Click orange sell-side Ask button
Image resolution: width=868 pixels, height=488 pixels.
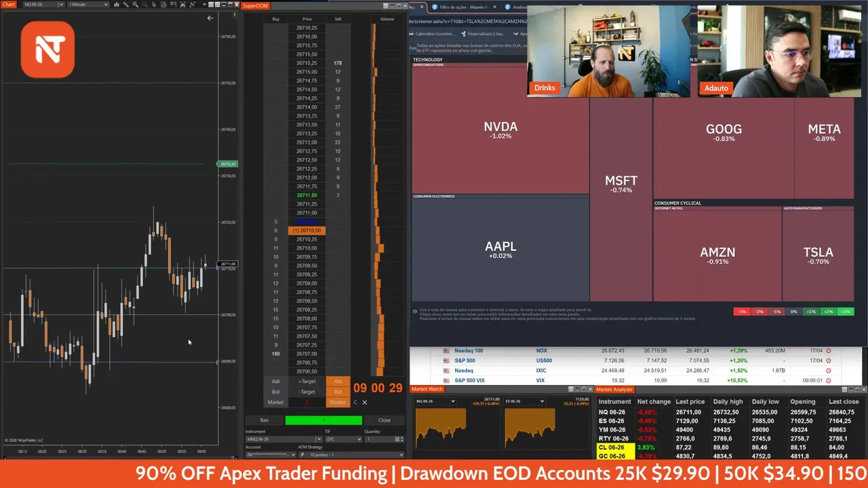click(338, 382)
